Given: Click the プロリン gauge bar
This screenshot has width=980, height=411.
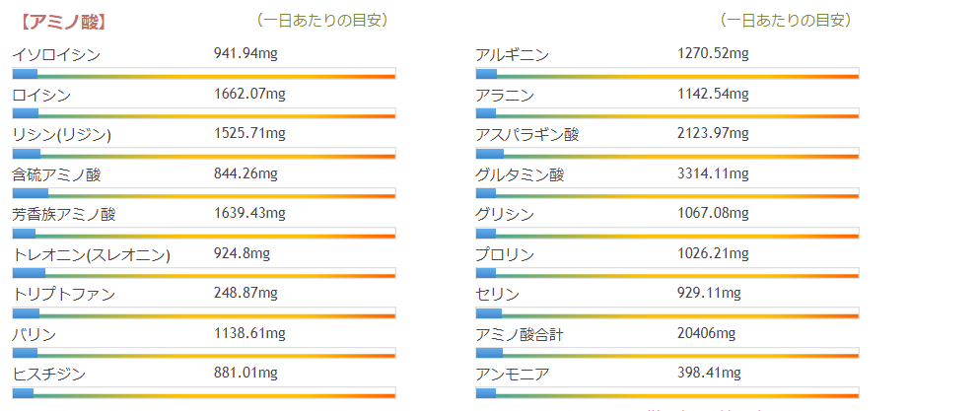Looking at the screenshot, I should (666, 273).
